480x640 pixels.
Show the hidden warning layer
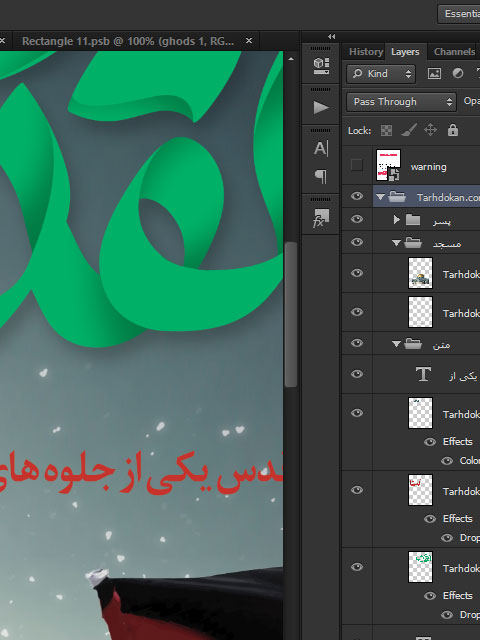point(357,165)
